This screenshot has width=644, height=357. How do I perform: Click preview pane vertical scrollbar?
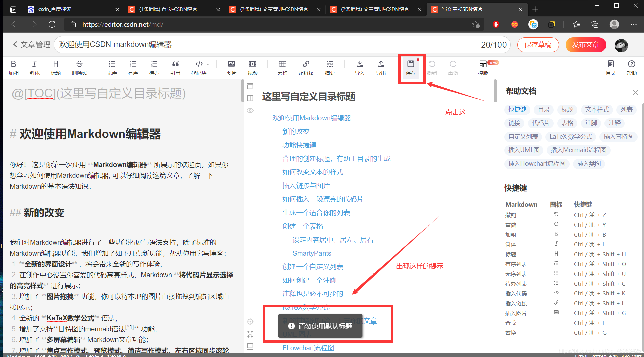coord(495,91)
